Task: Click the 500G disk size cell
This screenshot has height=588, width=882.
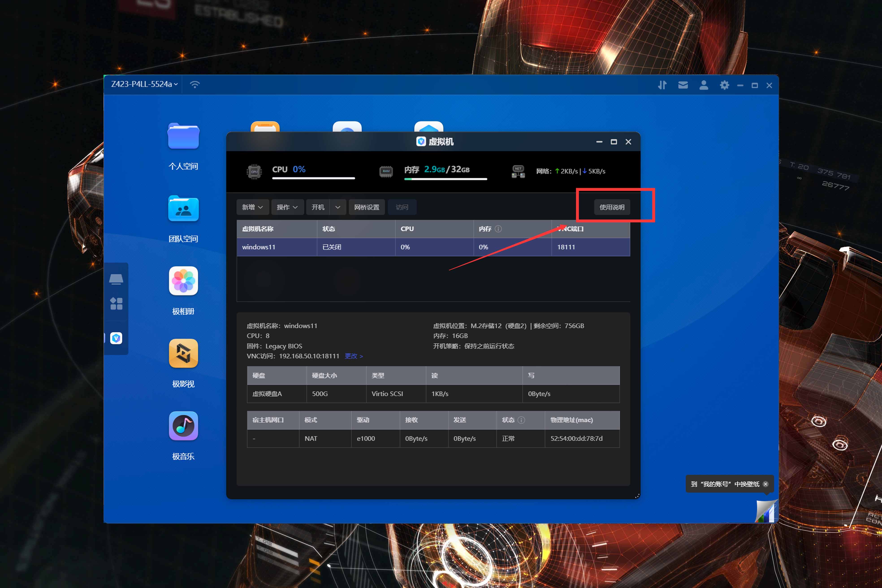Action: tap(336, 394)
